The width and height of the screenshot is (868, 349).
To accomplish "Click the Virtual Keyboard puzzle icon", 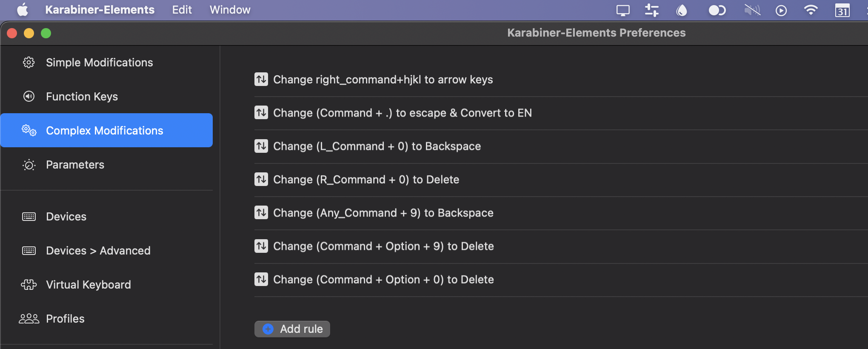I will tap(29, 284).
